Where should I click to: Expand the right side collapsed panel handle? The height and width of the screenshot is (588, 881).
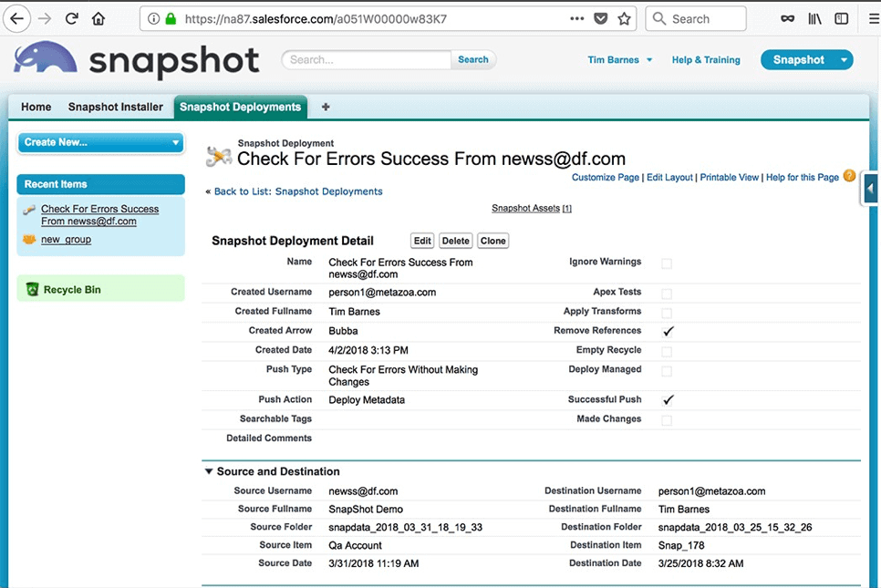click(870, 190)
